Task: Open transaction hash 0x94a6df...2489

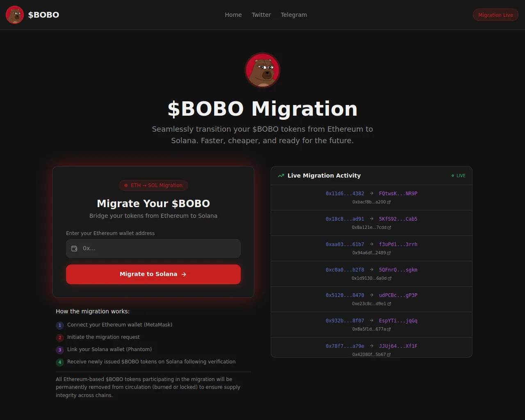Action: click(369, 253)
